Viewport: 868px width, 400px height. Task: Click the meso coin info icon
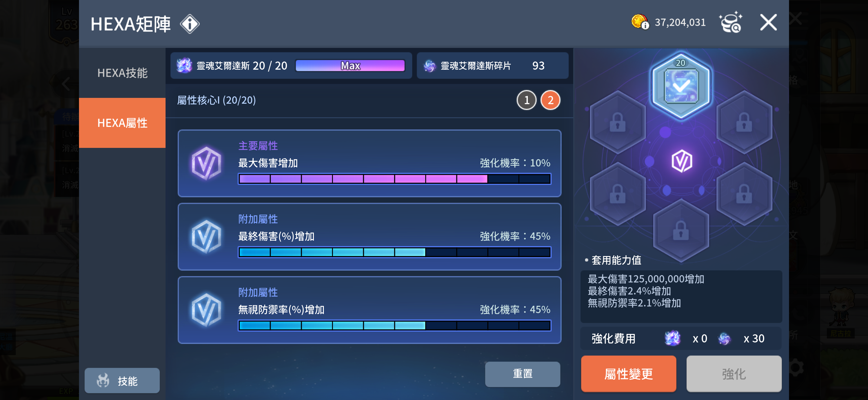click(x=640, y=23)
